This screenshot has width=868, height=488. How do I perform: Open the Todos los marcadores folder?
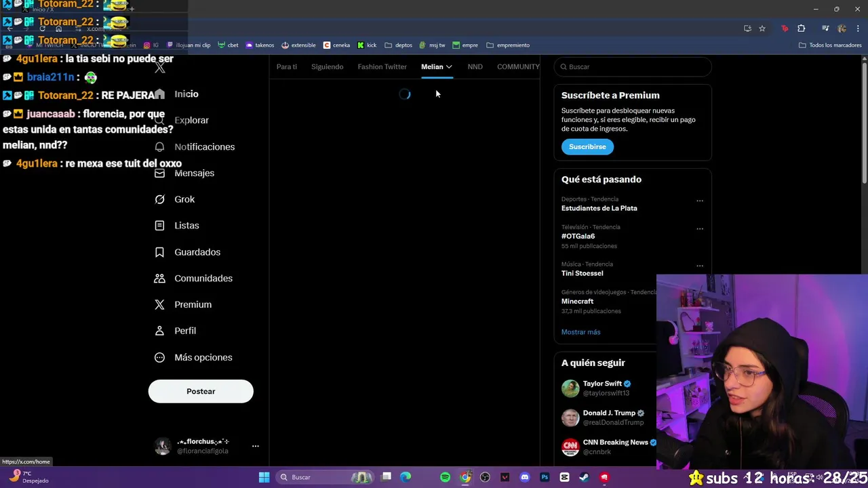click(x=830, y=45)
